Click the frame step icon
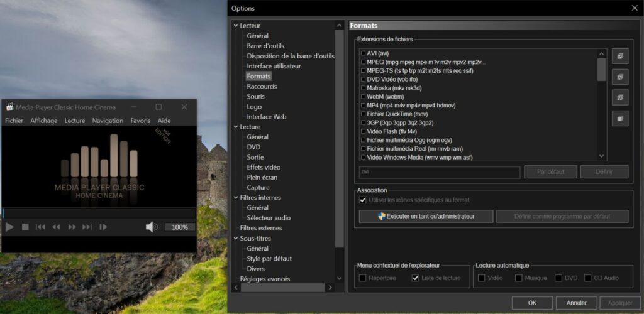 (103, 227)
